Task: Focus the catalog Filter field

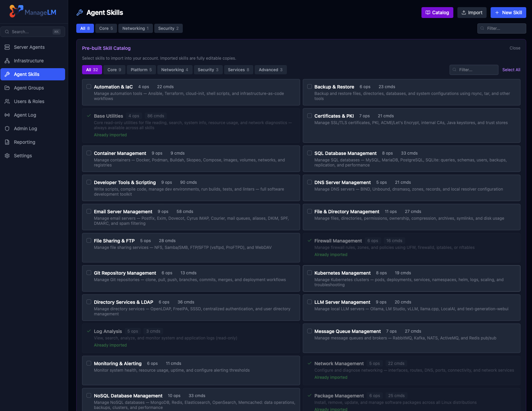Action: tap(474, 70)
